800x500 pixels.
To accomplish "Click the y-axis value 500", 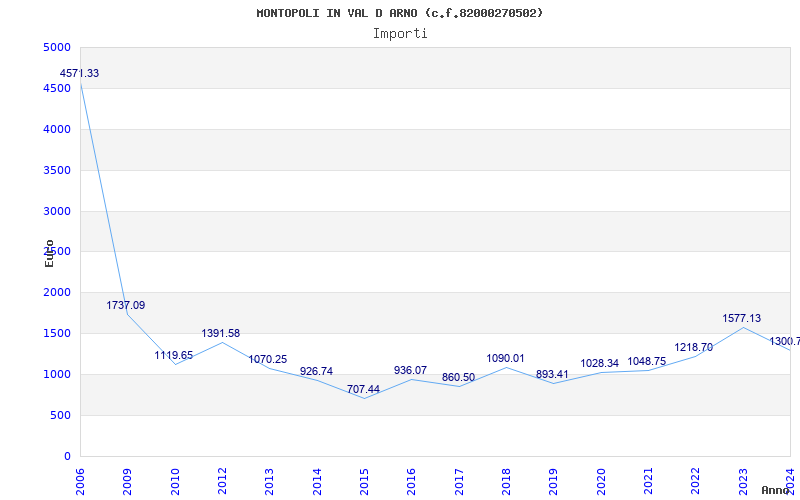I will point(60,415).
